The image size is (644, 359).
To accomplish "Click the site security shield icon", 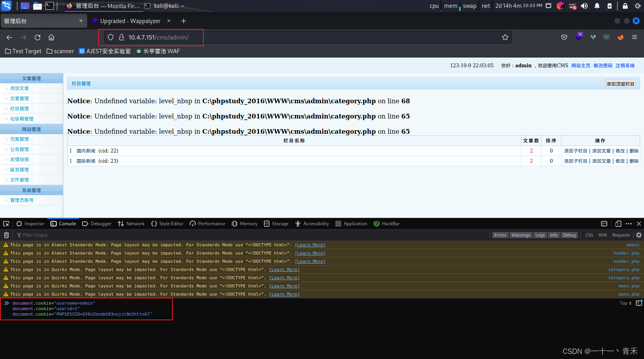I will click(111, 37).
